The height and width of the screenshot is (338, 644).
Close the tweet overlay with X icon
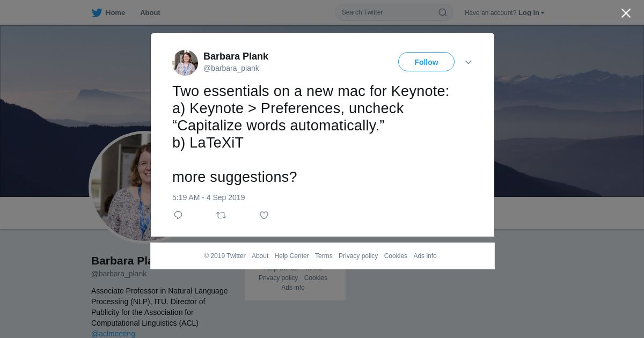tap(626, 13)
